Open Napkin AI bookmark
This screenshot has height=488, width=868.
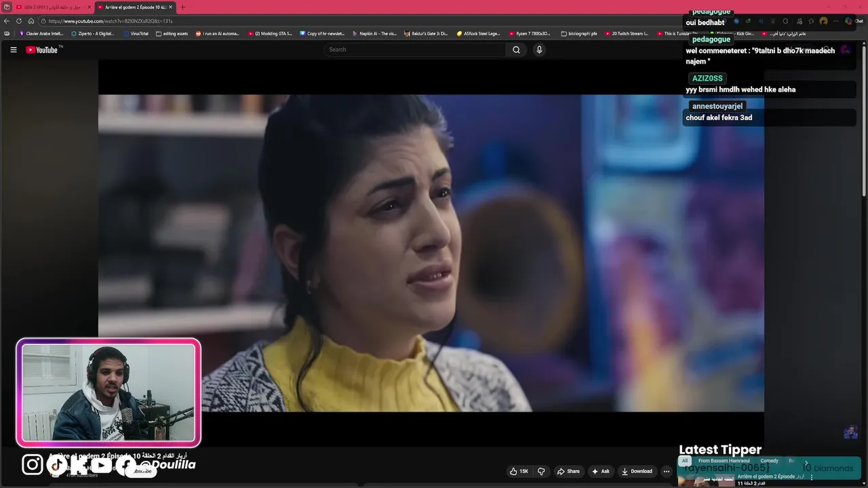pos(374,33)
